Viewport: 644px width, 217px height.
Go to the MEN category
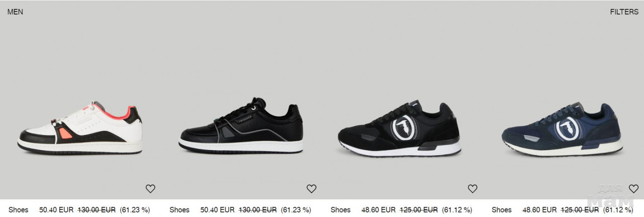[15, 12]
